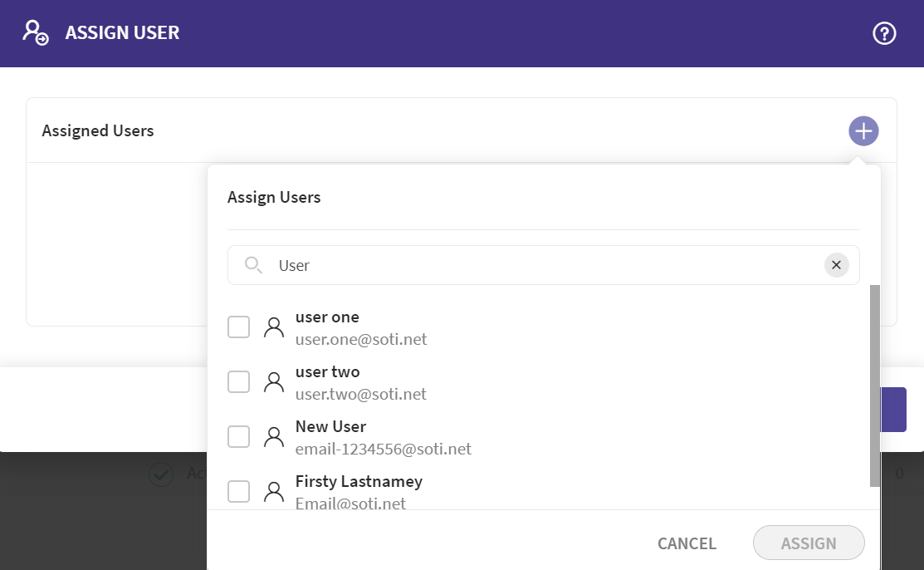Click the name 'Firsty Lastnamey'

[359, 481]
